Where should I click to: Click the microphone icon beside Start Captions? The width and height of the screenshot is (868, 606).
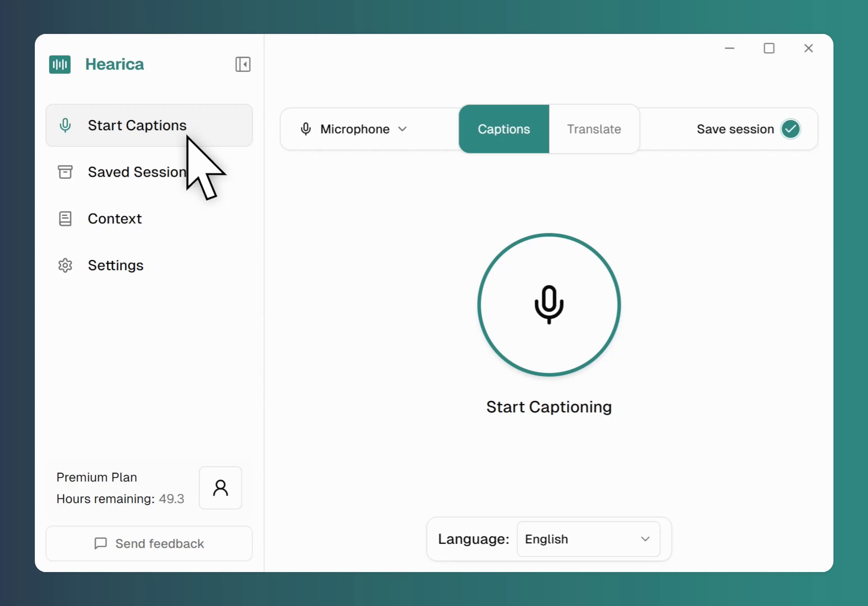pyautogui.click(x=65, y=125)
